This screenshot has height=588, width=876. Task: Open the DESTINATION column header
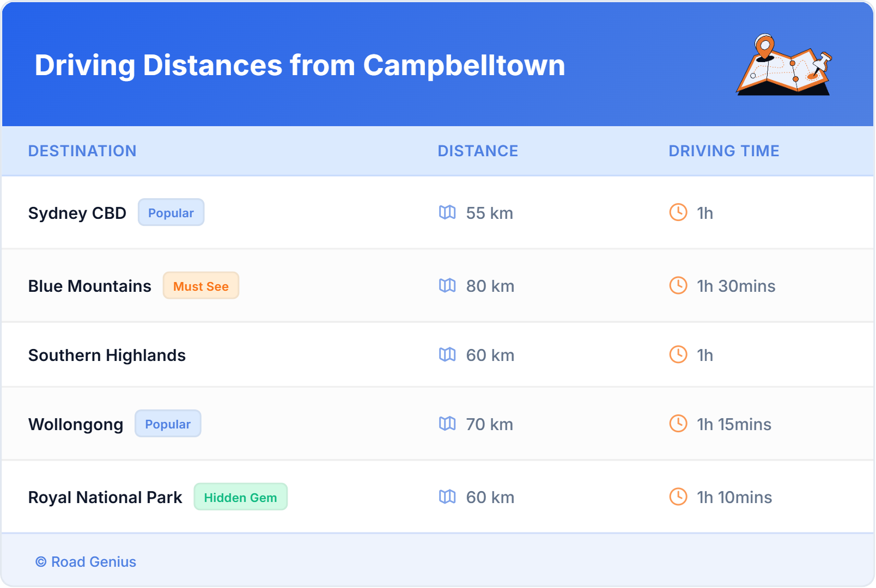coord(83,151)
